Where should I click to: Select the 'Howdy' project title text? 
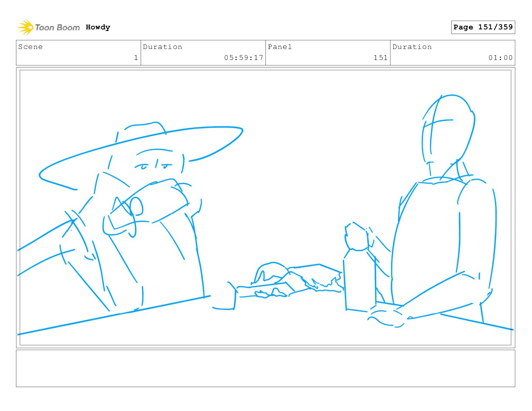pos(98,27)
